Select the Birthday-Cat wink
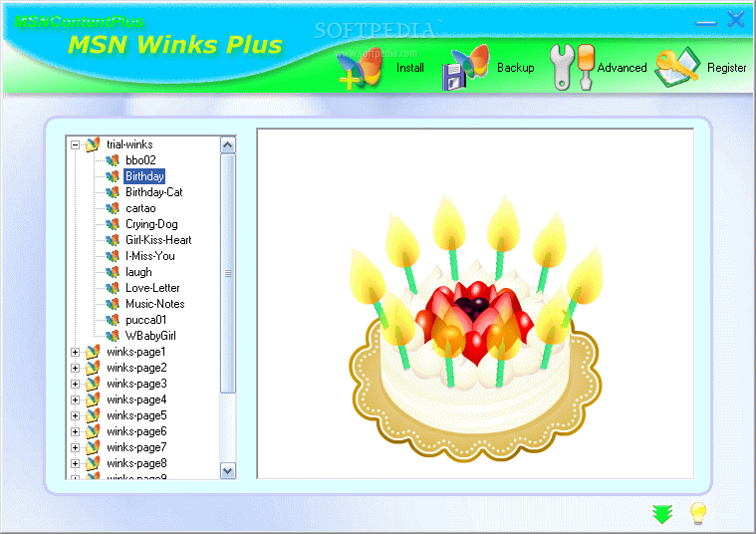The height and width of the screenshot is (534, 756). coord(153,192)
